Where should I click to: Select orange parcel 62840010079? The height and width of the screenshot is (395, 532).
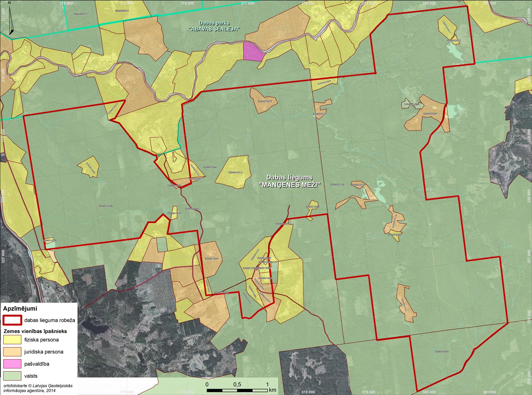(x=263, y=101)
